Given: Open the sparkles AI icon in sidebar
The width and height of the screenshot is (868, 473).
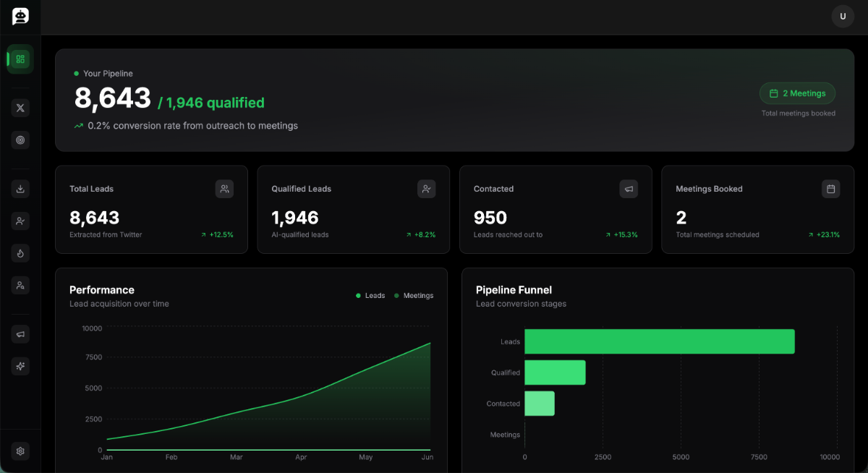Looking at the screenshot, I should [20, 366].
